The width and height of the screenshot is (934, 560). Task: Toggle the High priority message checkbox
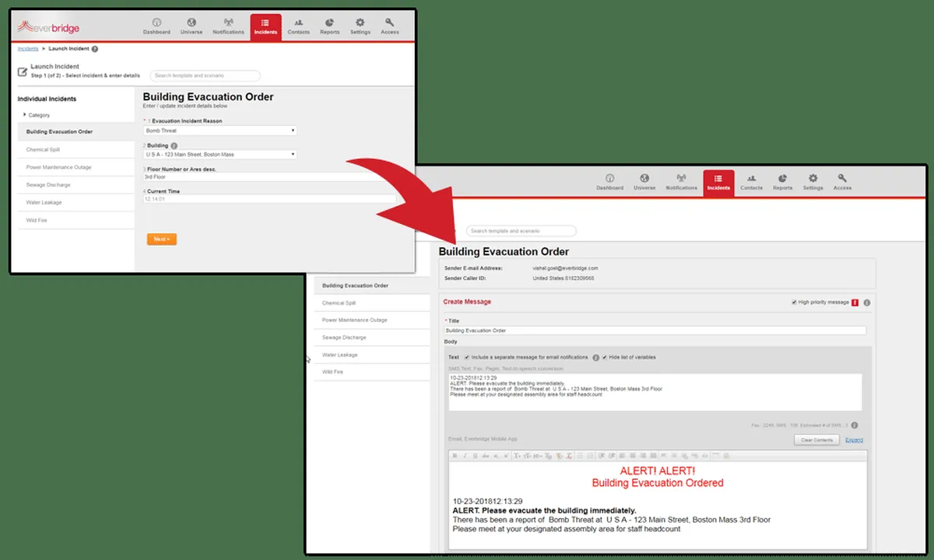point(793,302)
